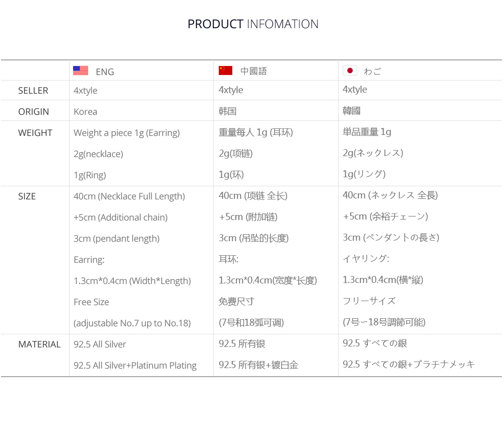Click the PRODUCT INFOMATION heading
Viewport: 504px width, 429px height.
(253, 24)
